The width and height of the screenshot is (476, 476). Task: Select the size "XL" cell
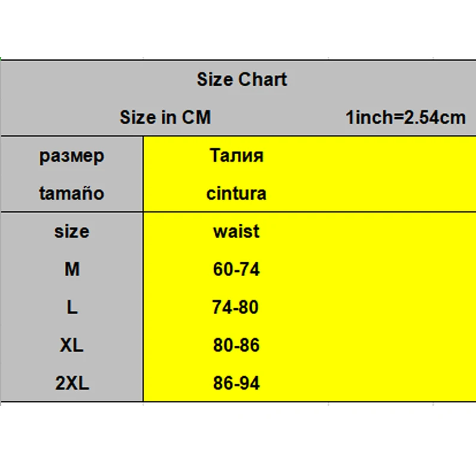pos(71,345)
